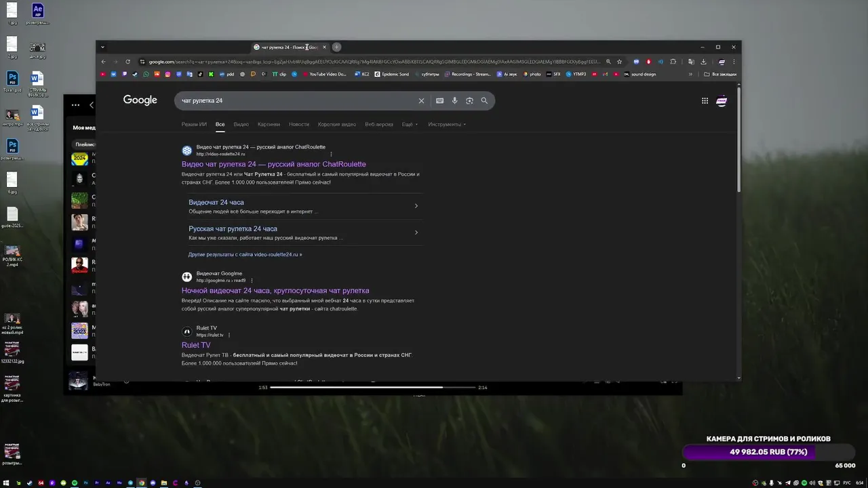This screenshot has height=488, width=868.
Task: Open Chrome's three-dot menu
Action: point(734,62)
